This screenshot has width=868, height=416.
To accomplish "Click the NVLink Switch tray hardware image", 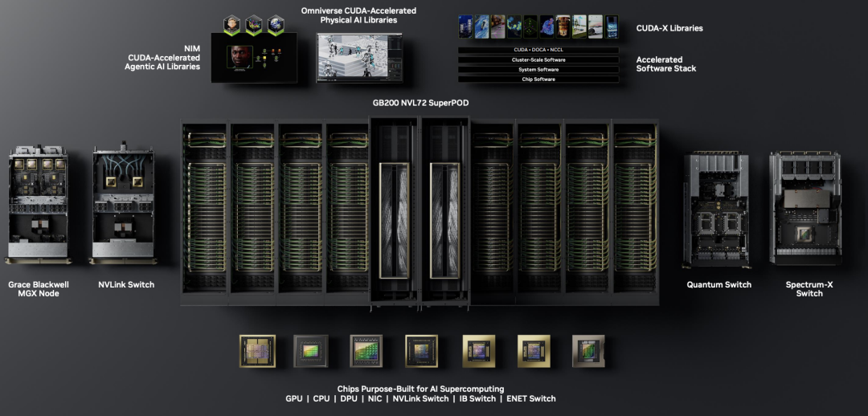I will pyautogui.click(x=124, y=202).
